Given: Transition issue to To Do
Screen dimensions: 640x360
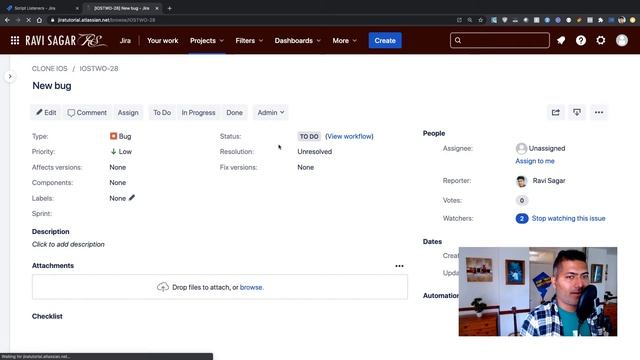Looking at the screenshot, I should (162, 112).
